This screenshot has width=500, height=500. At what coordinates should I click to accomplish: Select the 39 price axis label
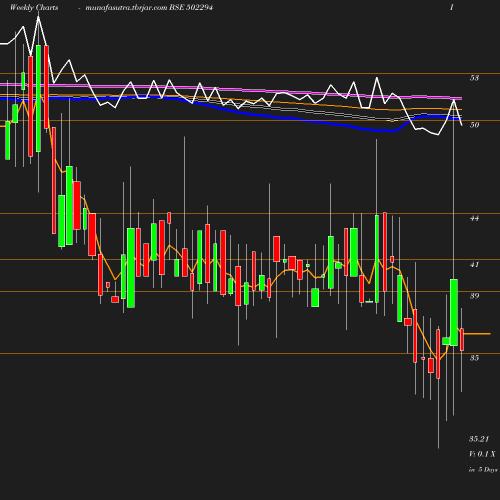474,296
